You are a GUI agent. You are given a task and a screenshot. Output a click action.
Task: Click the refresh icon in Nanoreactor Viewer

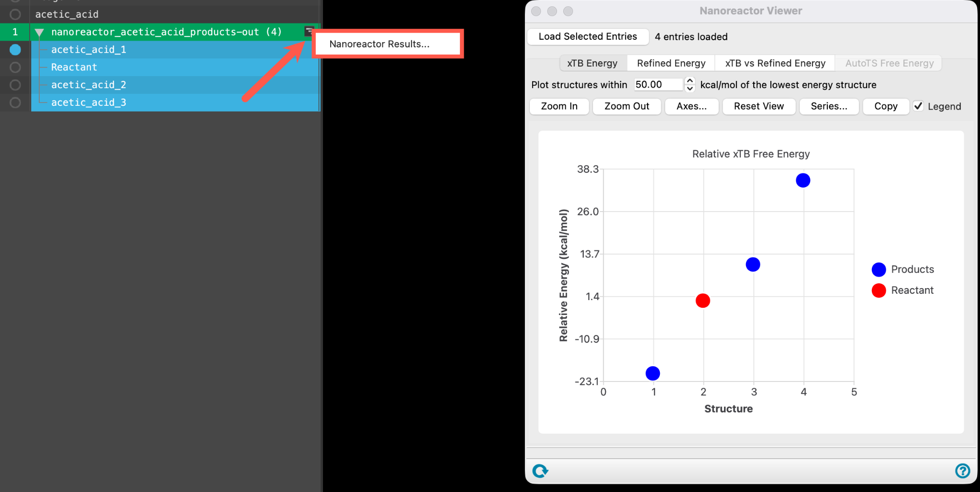[x=540, y=471]
